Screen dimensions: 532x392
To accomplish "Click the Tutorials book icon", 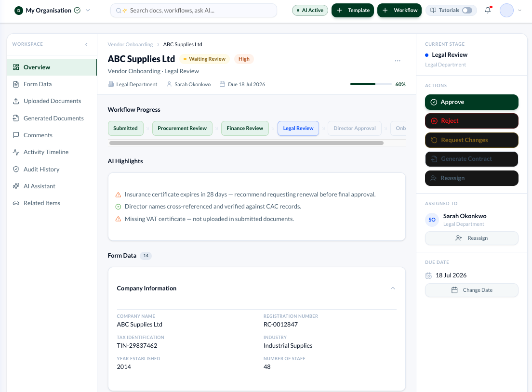I will pyautogui.click(x=433, y=10).
